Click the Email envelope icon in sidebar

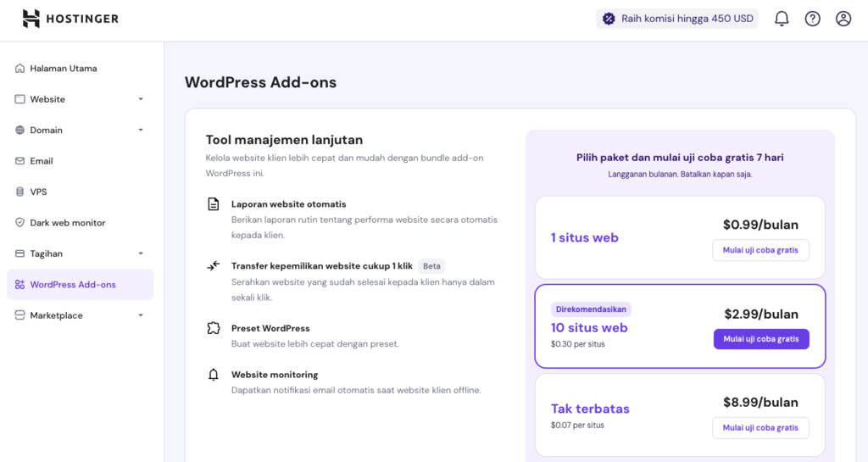(20, 161)
